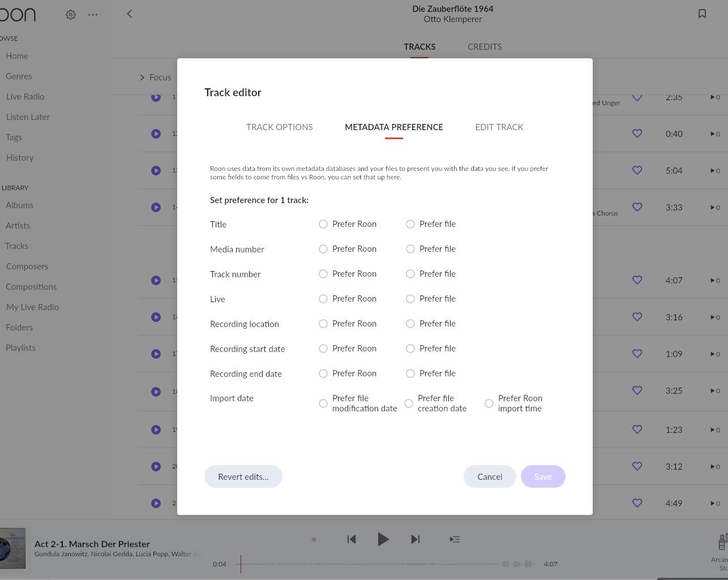Play the track lasting 3:12
The height and width of the screenshot is (580, 728).
(156, 467)
